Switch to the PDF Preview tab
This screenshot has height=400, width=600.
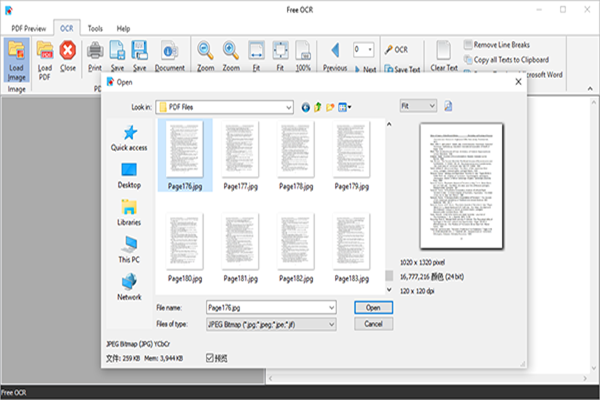[26, 30]
